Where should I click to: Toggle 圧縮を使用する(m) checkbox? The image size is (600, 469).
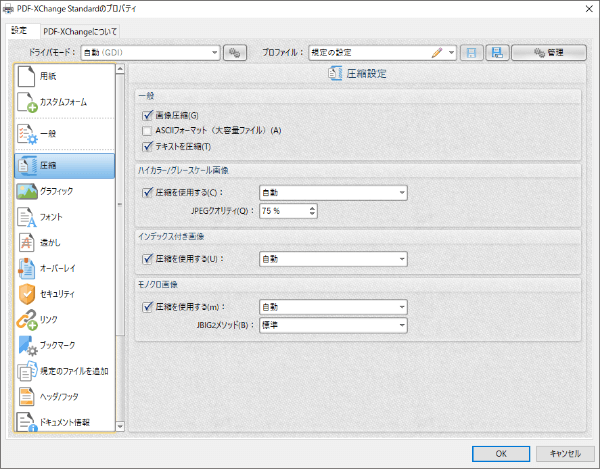click(x=147, y=307)
